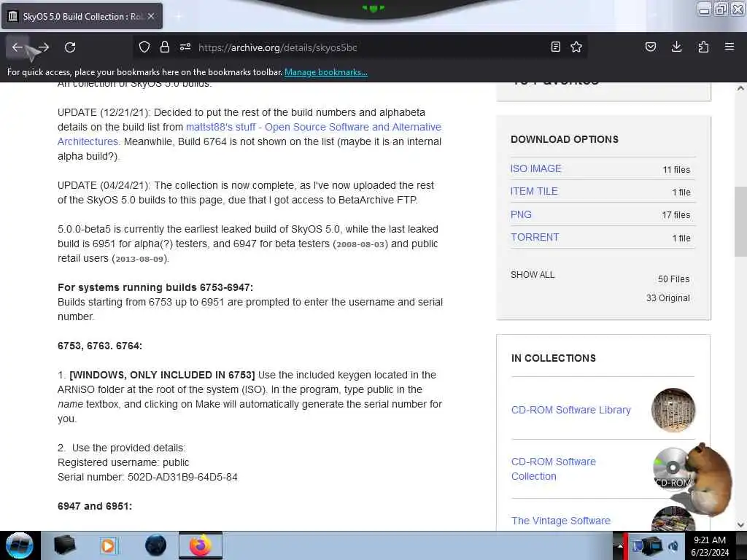
Task: Open the volume speaker tray icon
Action: point(673,545)
